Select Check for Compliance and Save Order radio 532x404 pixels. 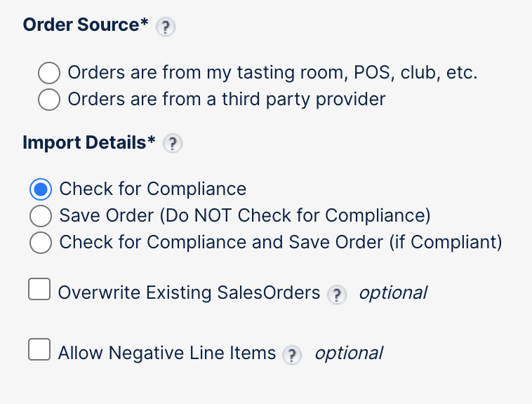click(x=41, y=243)
